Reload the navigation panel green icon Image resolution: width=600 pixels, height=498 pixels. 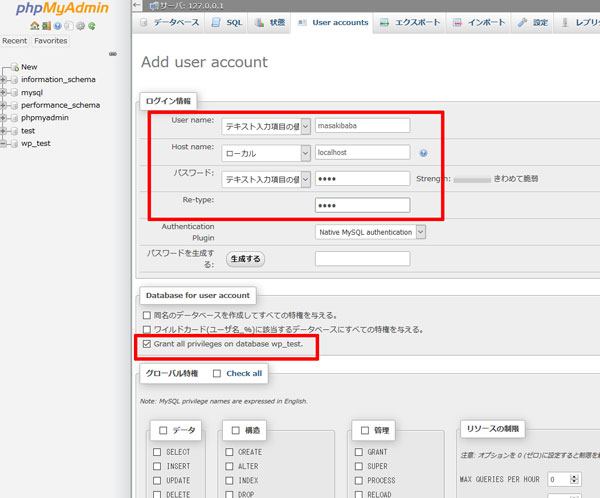click(x=91, y=26)
